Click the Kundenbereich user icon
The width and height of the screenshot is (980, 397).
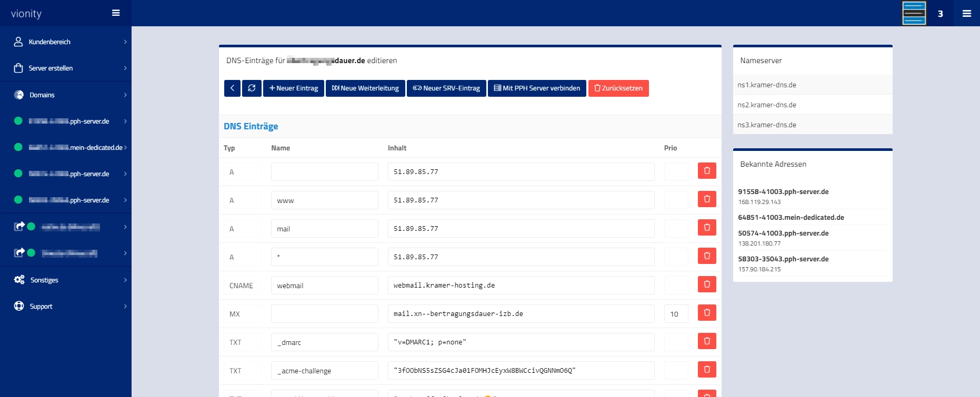(x=18, y=42)
